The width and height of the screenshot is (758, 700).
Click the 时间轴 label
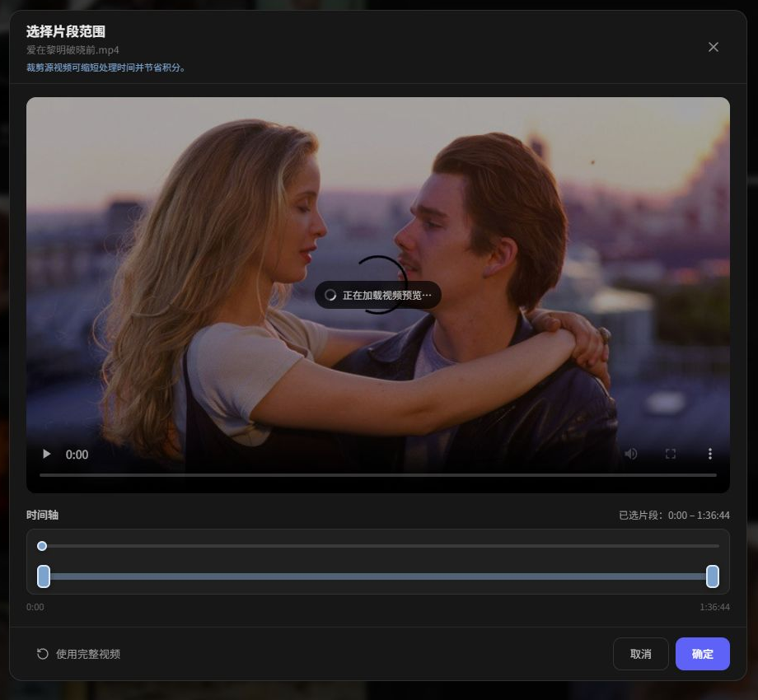click(x=42, y=515)
